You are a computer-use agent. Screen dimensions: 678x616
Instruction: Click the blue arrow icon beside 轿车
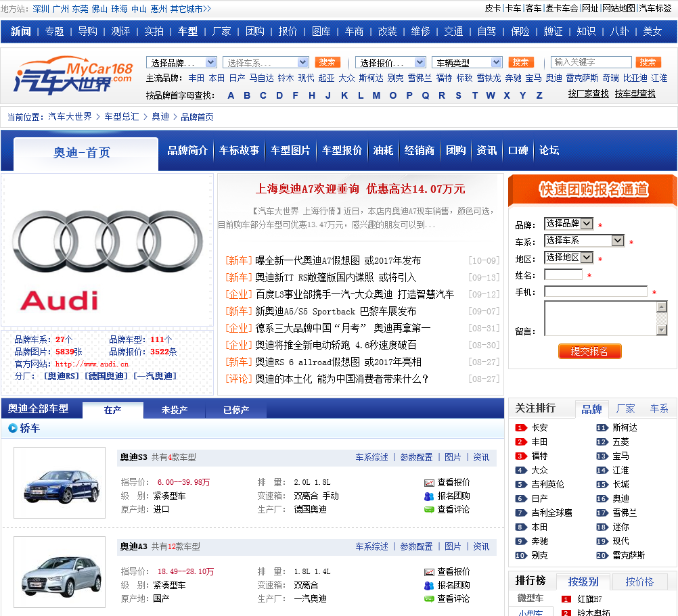tap(13, 428)
